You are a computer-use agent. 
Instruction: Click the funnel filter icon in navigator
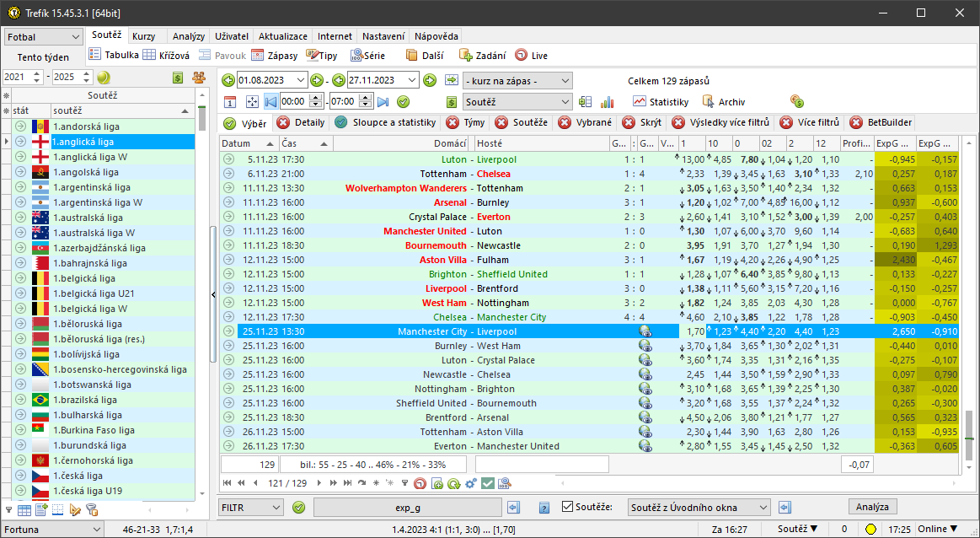(404, 483)
